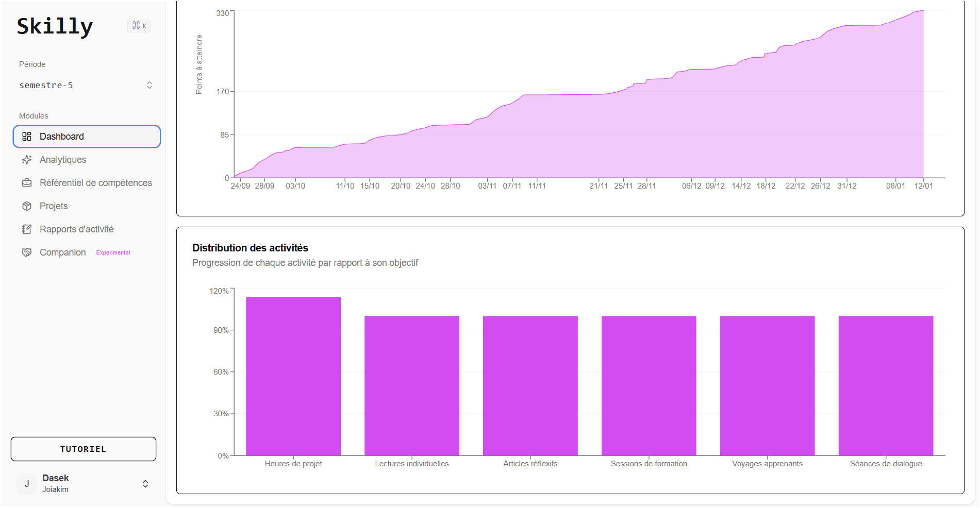
Task: Click the user menu chevron arrows
Action: [145, 484]
